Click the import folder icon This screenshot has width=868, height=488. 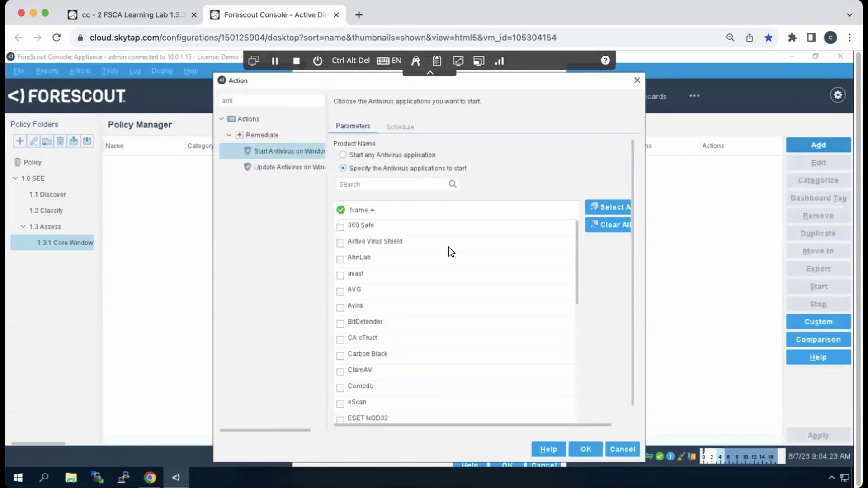(x=87, y=141)
